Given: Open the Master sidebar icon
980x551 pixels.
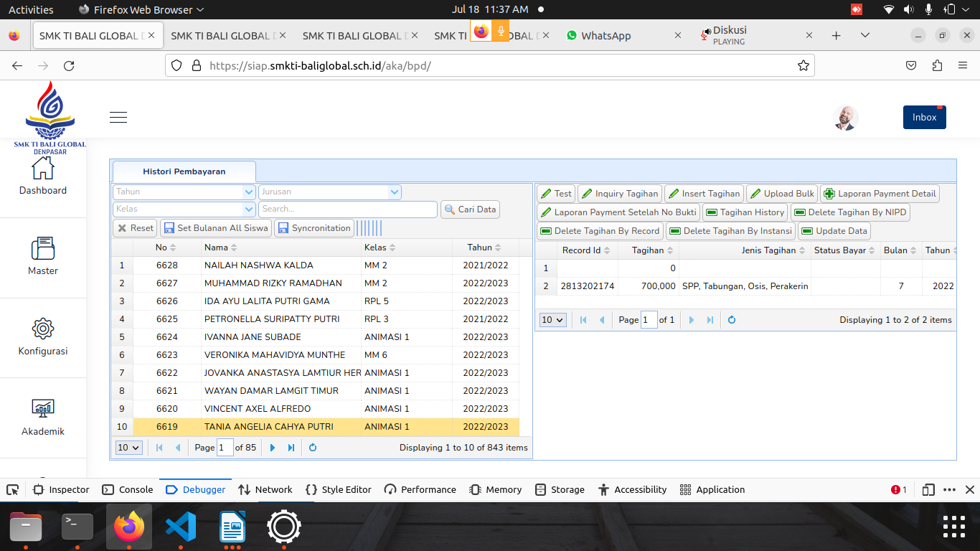Looking at the screenshot, I should pos(43,249).
